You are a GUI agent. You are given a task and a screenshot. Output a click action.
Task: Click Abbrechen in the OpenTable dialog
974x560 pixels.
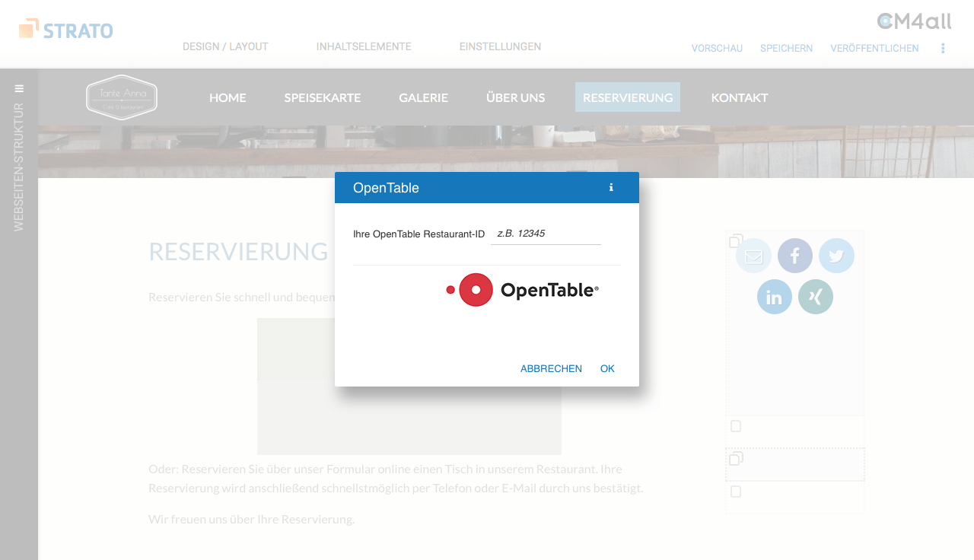tap(551, 368)
